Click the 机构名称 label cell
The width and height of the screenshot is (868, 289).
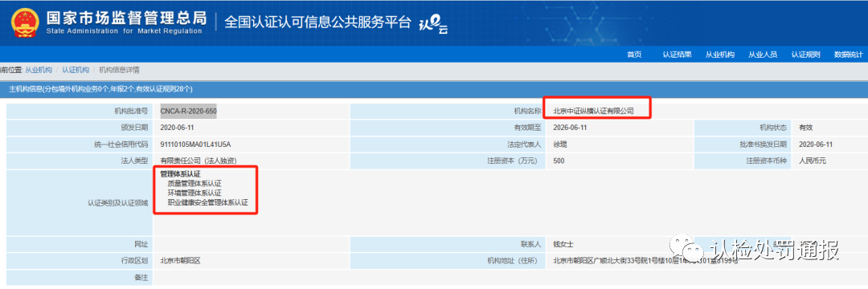(448, 111)
